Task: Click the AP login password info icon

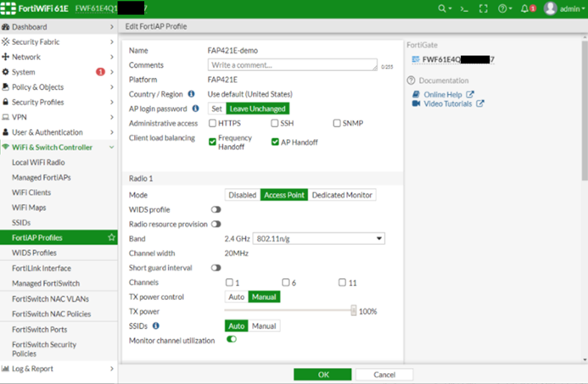Action: pos(195,109)
